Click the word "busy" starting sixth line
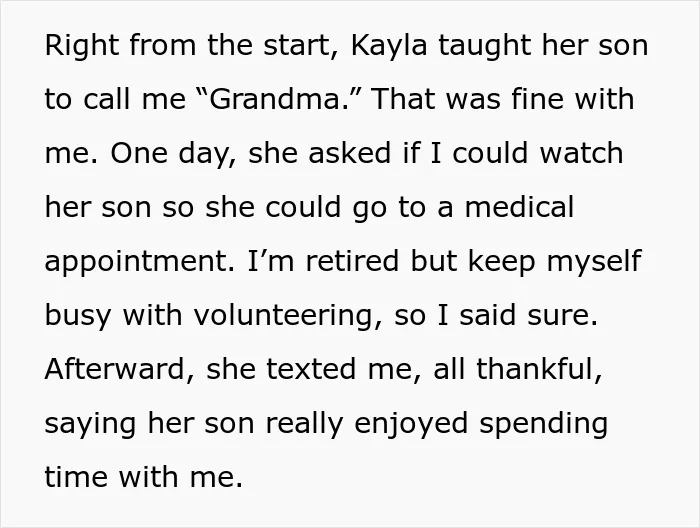The width and height of the screenshot is (700, 528). pos(78,316)
